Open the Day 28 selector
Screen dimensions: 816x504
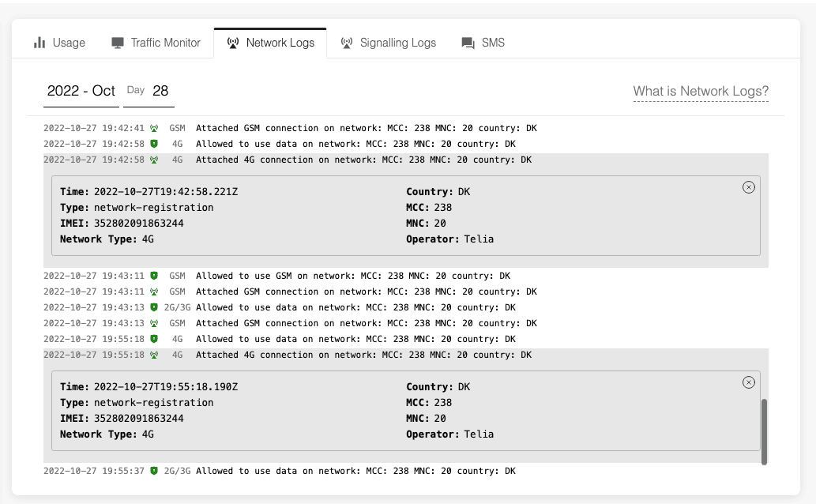(x=149, y=91)
